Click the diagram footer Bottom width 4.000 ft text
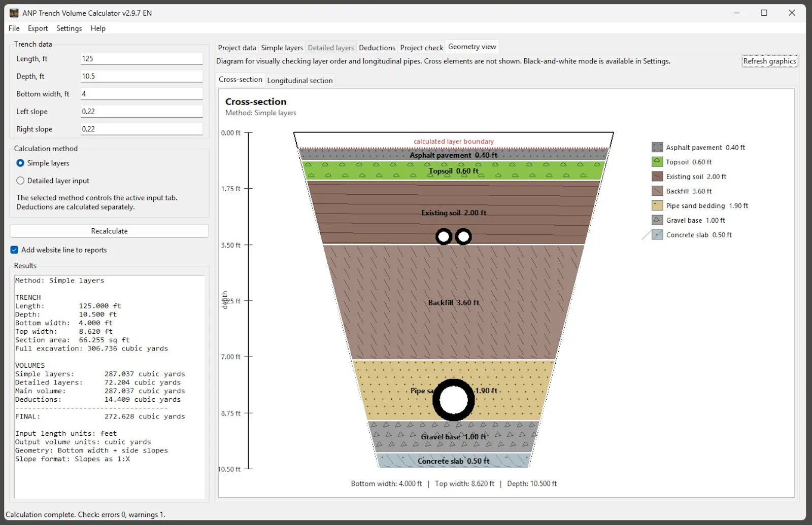 point(386,484)
